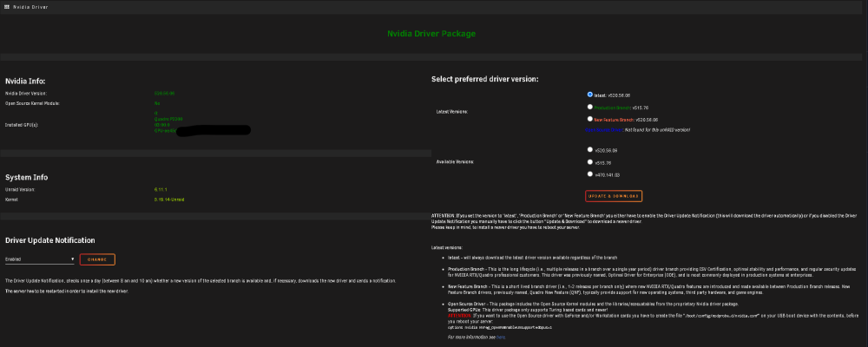
Task: Click the 'Select preferred driver version:' heading
Action: tap(485, 80)
